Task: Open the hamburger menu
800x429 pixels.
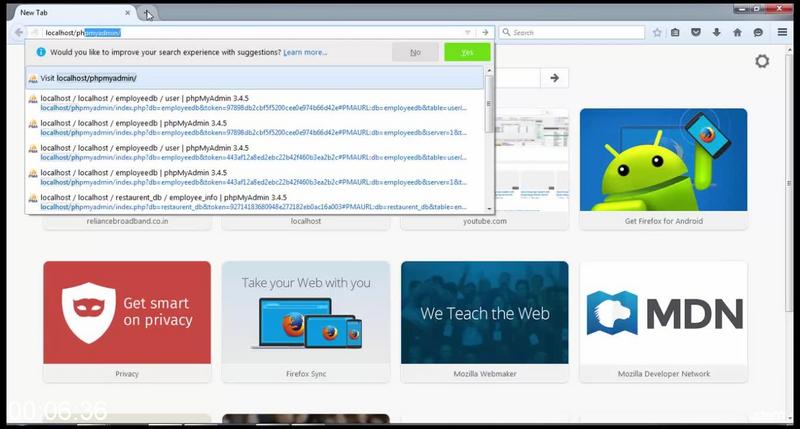Action: (x=782, y=32)
